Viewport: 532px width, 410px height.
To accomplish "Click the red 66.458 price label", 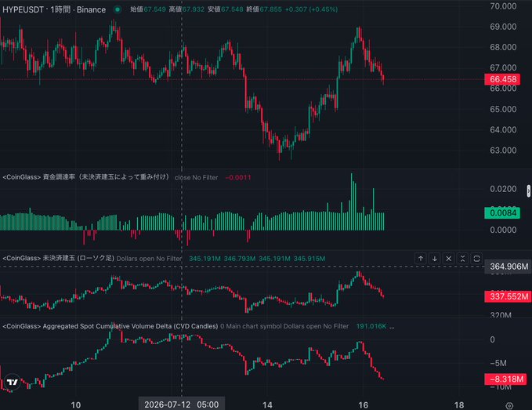I will (x=503, y=79).
